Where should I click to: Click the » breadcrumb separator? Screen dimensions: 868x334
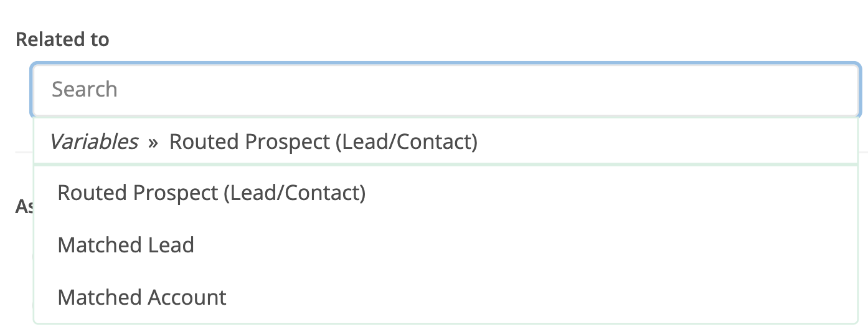(x=153, y=143)
